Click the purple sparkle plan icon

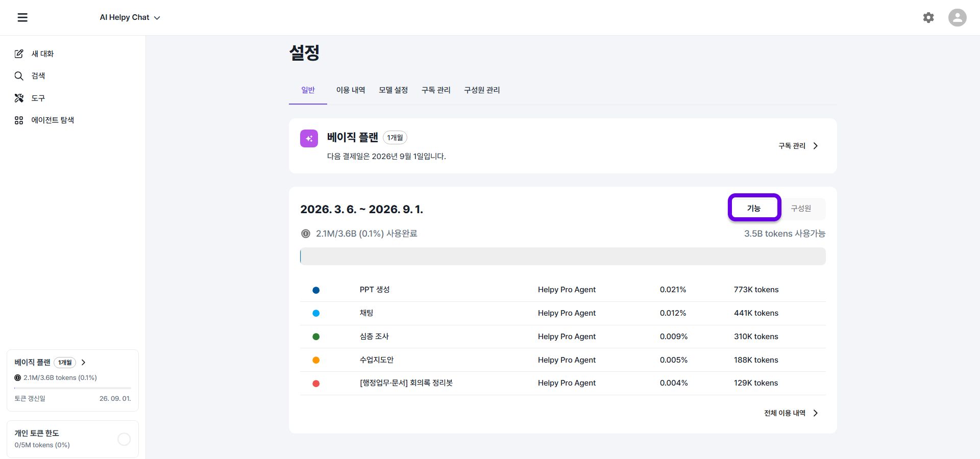tap(309, 138)
